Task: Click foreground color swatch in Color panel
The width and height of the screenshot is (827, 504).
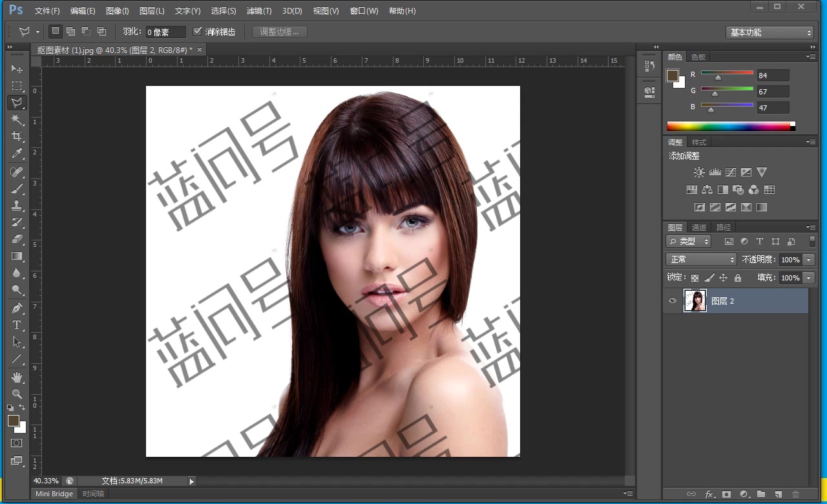Action: pyautogui.click(x=673, y=75)
